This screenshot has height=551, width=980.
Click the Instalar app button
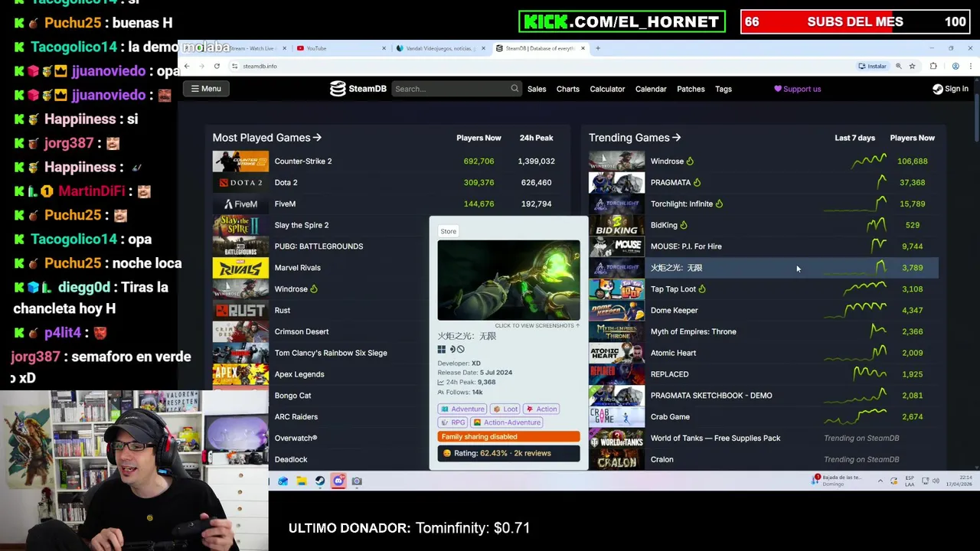pos(872,67)
